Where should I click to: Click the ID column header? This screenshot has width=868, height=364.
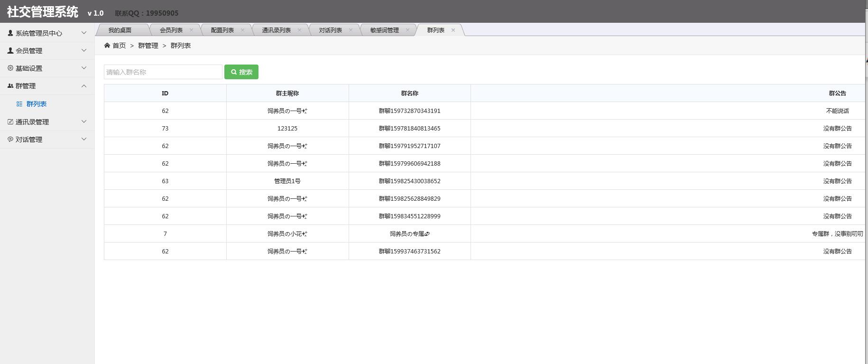click(x=165, y=93)
